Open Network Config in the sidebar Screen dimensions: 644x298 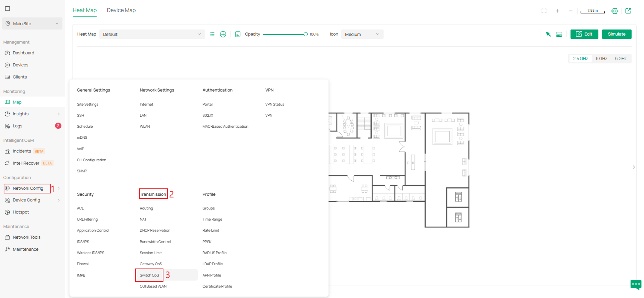pos(28,188)
